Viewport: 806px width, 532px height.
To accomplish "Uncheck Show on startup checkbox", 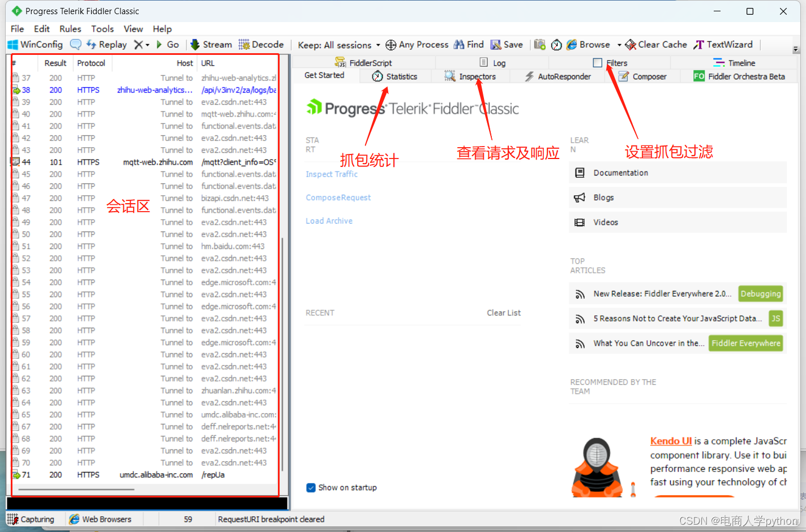I will click(x=311, y=488).
